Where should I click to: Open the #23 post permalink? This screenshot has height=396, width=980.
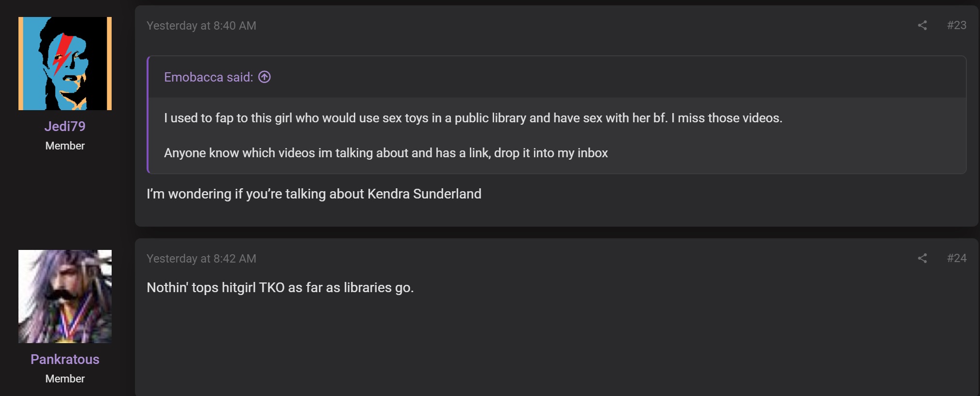[x=956, y=25]
